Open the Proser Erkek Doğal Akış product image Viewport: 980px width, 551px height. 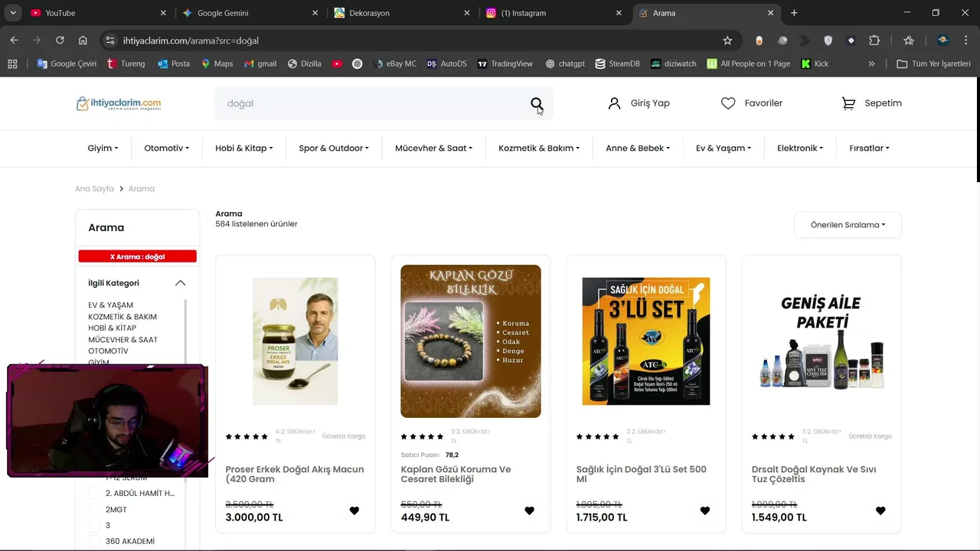tap(296, 341)
